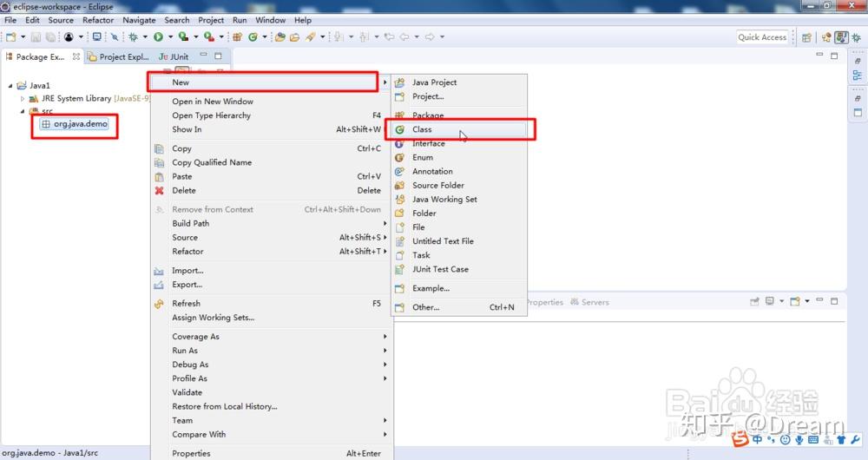Open the Run As submenu
Viewport: 868px width, 460px height.
click(x=271, y=351)
